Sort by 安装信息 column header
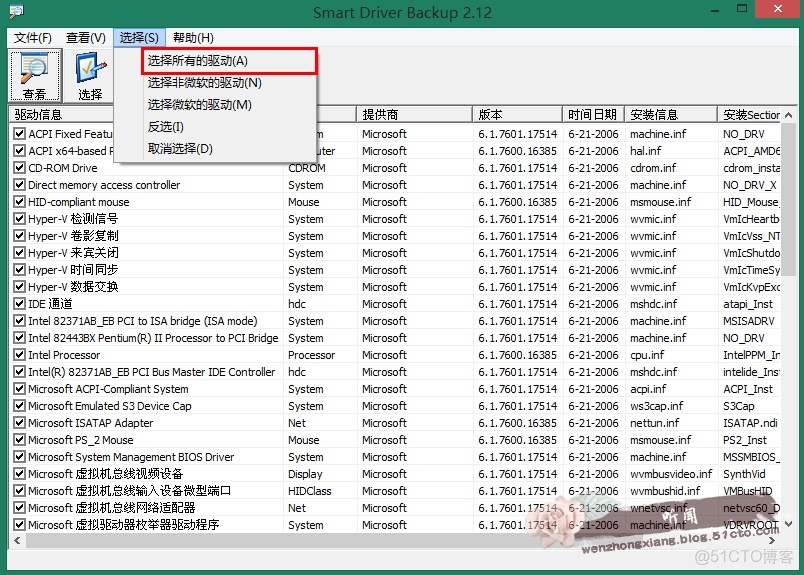This screenshot has height=575, width=804. [671, 114]
